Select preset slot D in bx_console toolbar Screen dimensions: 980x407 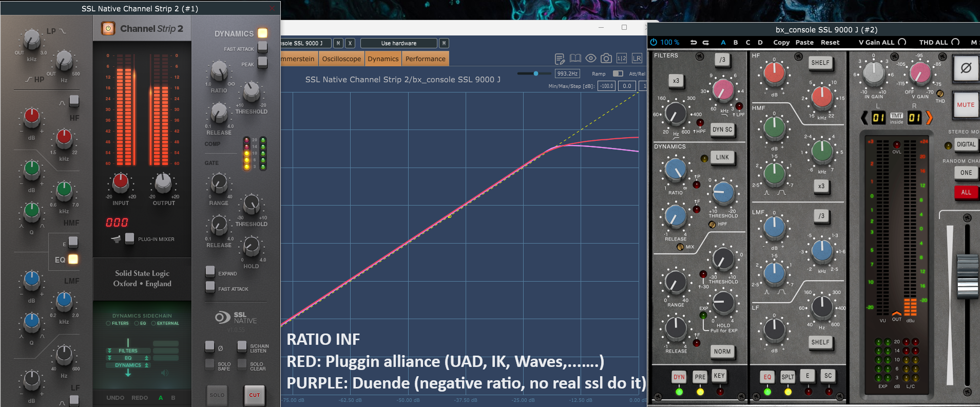coord(760,42)
